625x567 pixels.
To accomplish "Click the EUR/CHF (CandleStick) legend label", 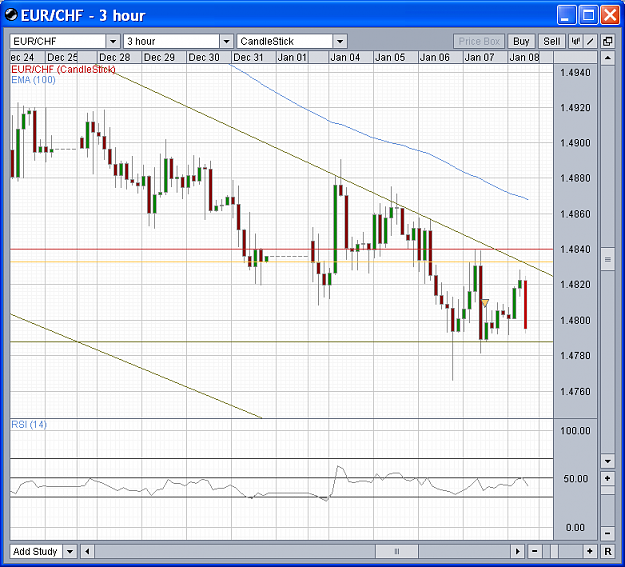I will point(63,70).
